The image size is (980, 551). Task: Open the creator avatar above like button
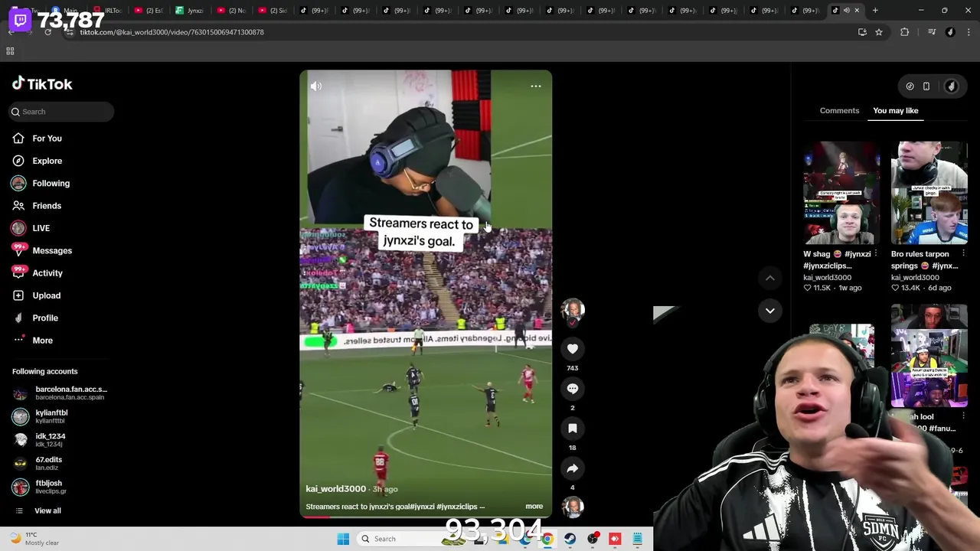click(x=573, y=310)
